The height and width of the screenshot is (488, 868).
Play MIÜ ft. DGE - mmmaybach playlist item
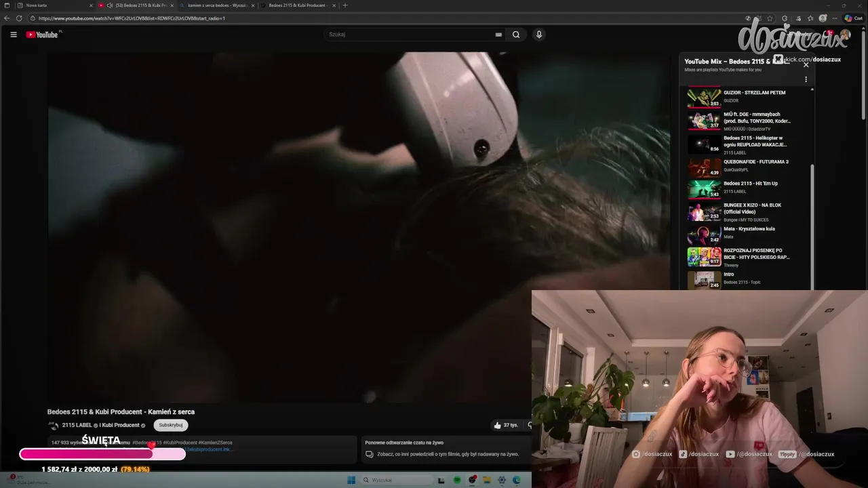(x=749, y=121)
